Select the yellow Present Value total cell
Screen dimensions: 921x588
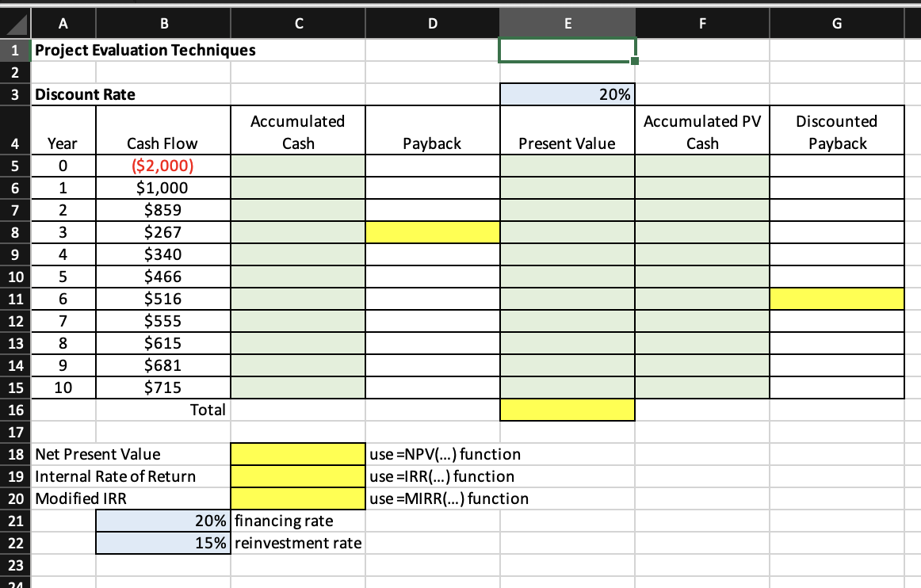[566, 410]
